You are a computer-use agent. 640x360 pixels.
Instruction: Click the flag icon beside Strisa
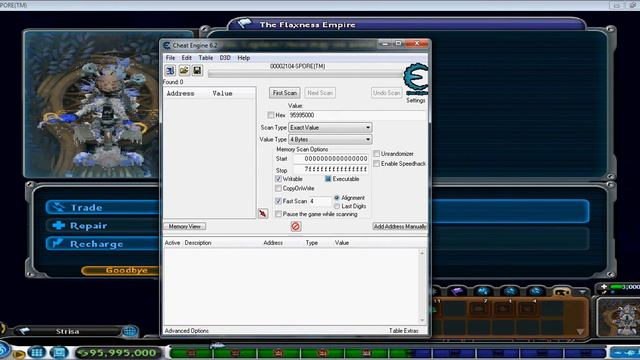[x=24, y=331]
